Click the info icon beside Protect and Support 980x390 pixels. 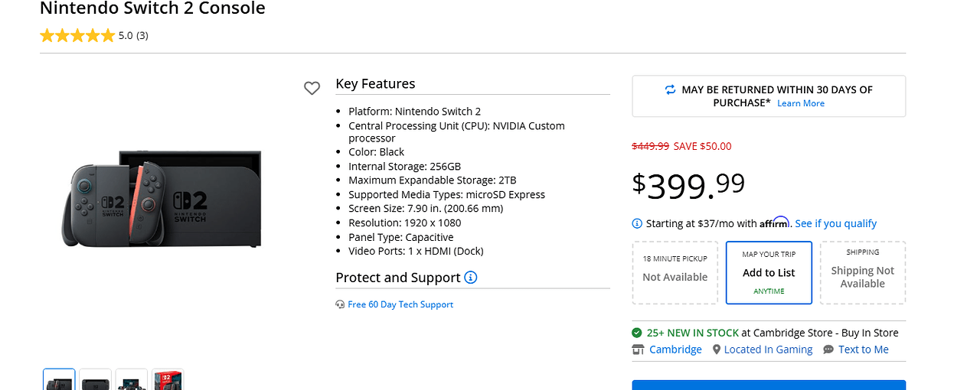471,278
